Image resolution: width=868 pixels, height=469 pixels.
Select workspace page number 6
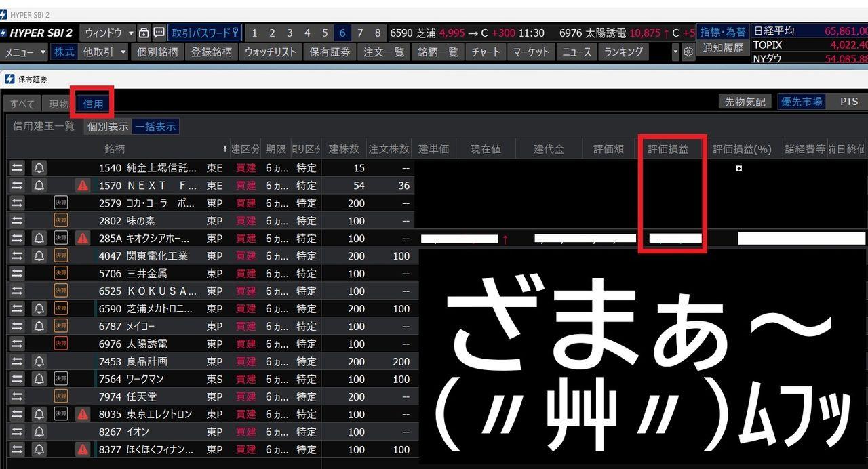342,33
